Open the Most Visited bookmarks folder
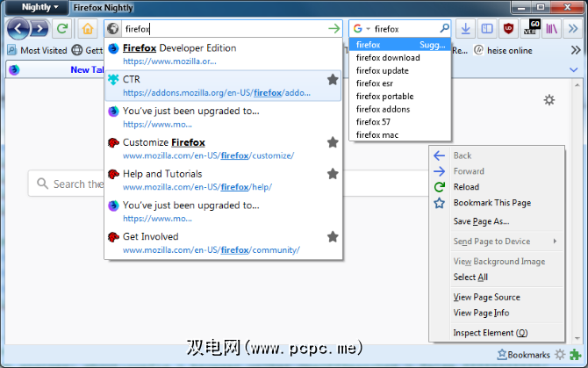The image size is (588, 368). pos(37,50)
